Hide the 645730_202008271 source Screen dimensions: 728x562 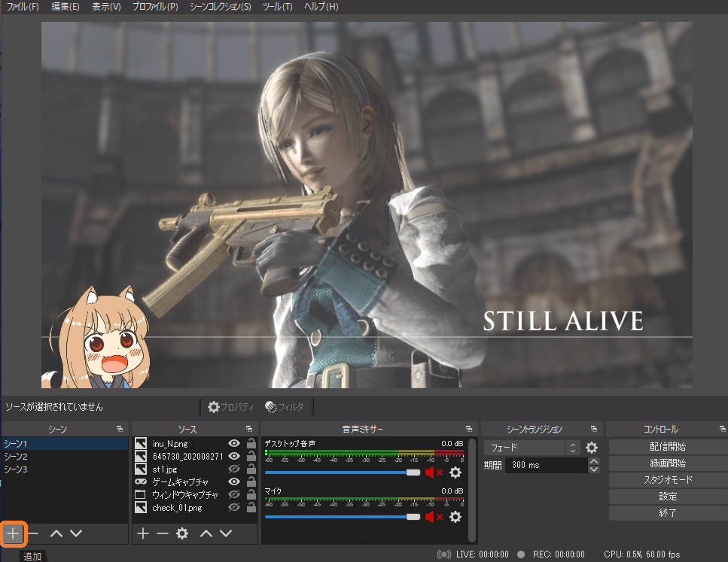tap(234, 456)
